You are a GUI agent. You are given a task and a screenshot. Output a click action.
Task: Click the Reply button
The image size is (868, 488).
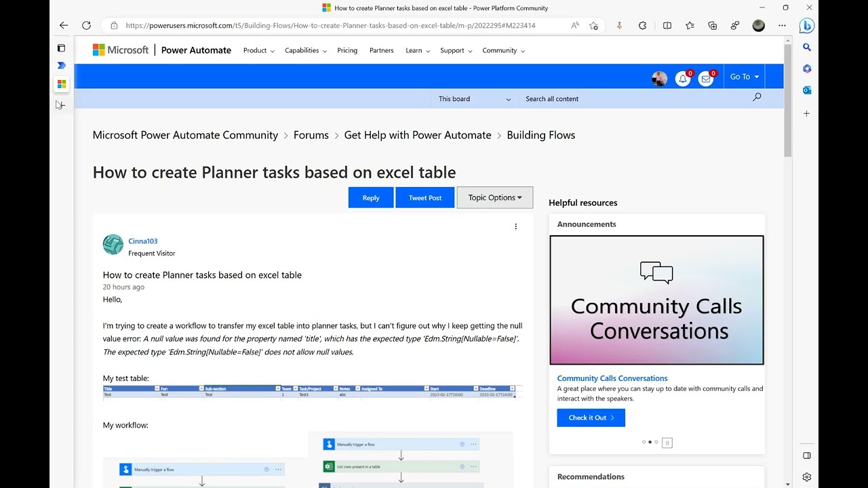pos(371,198)
